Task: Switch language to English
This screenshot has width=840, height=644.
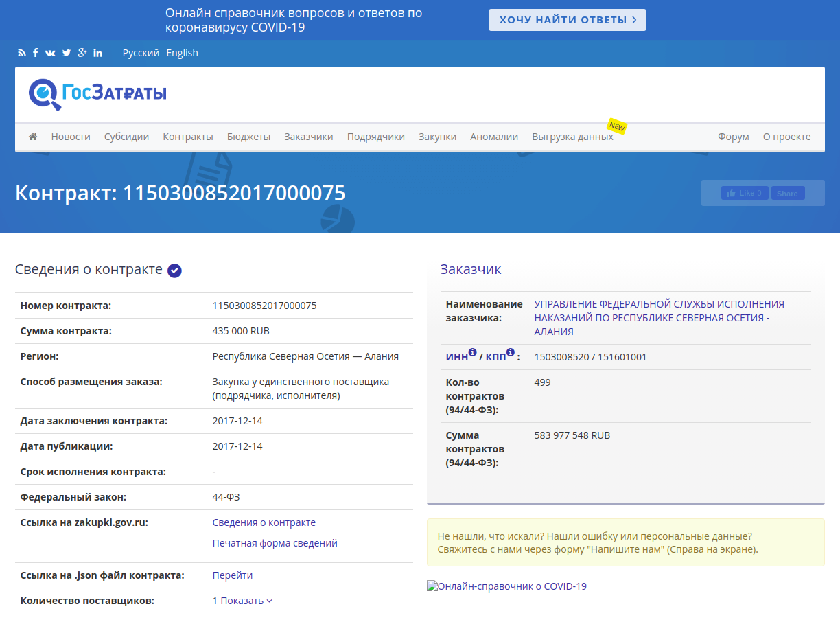Action: click(x=182, y=53)
